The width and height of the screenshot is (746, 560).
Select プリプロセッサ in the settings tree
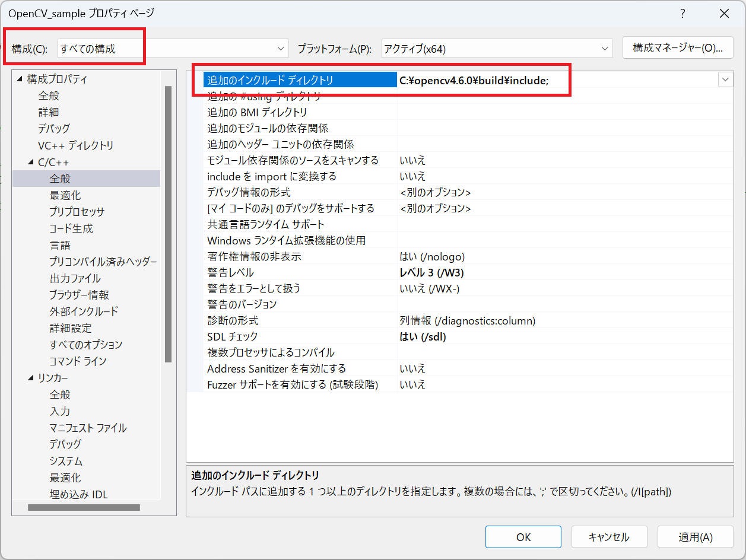tap(78, 211)
